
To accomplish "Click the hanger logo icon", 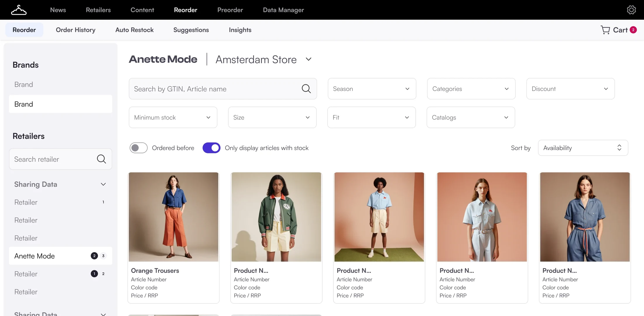I will [x=19, y=10].
